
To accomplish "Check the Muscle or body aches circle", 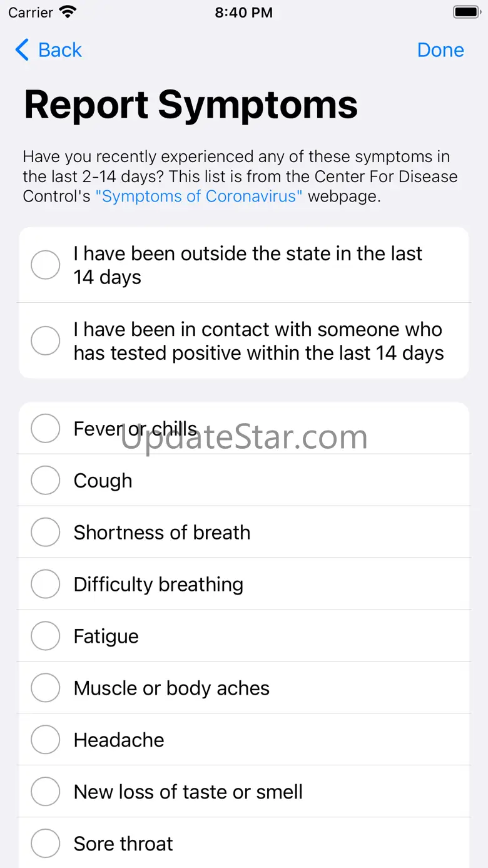I will tap(46, 688).
